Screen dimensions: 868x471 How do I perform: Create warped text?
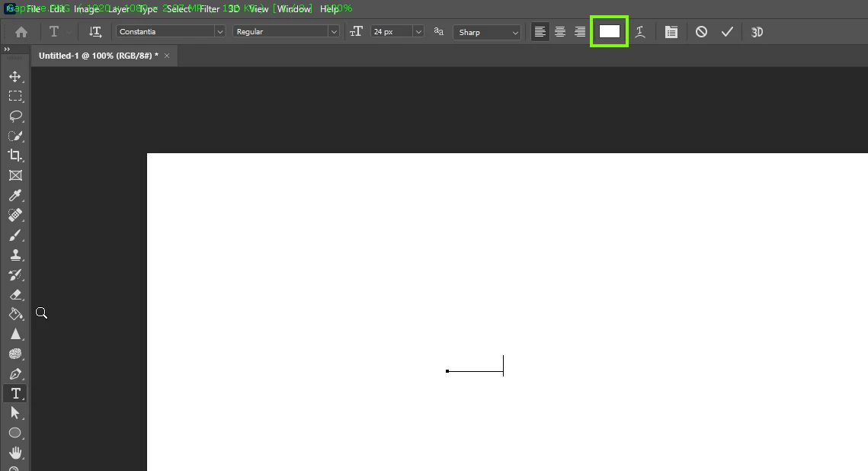click(640, 32)
